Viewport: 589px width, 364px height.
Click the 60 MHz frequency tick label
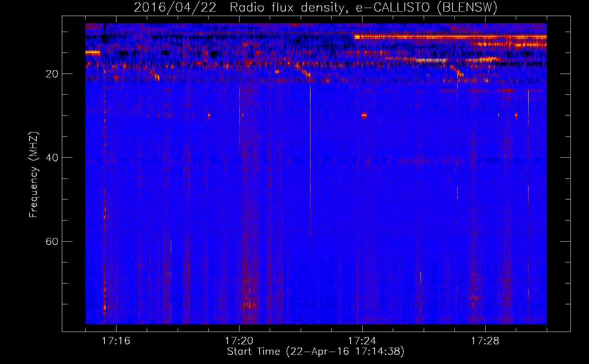pyautogui.click(x=52, y=241)
